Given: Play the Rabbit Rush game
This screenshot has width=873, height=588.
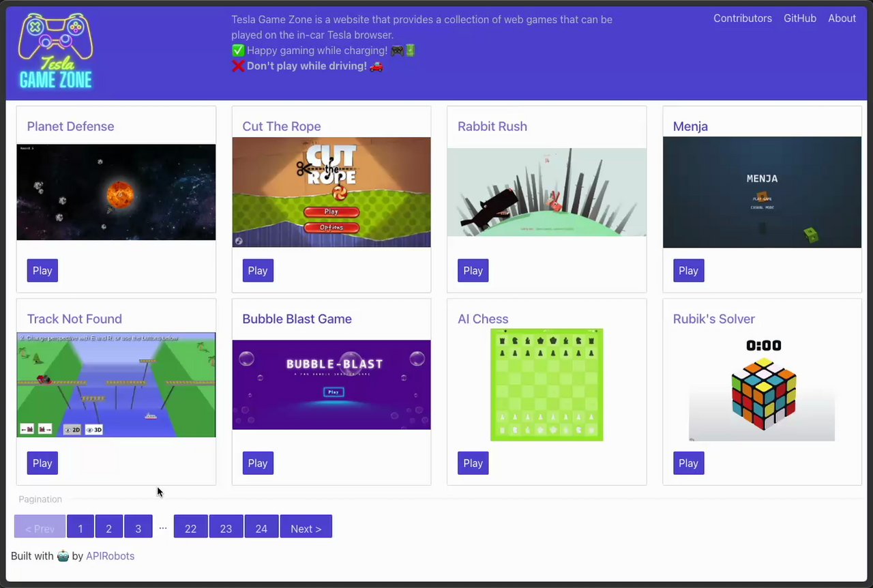Looking at the screenshot, I should click(473, 271).
